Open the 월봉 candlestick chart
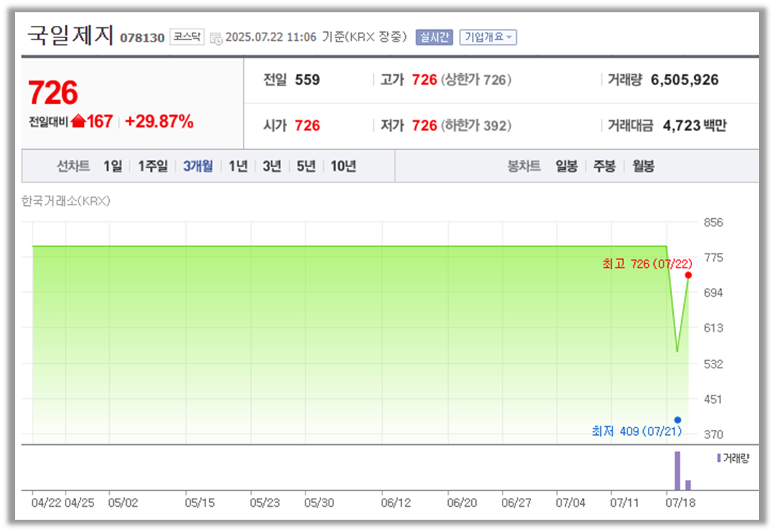774x532 pixels. pyautogui.click(x=643, y=166)
